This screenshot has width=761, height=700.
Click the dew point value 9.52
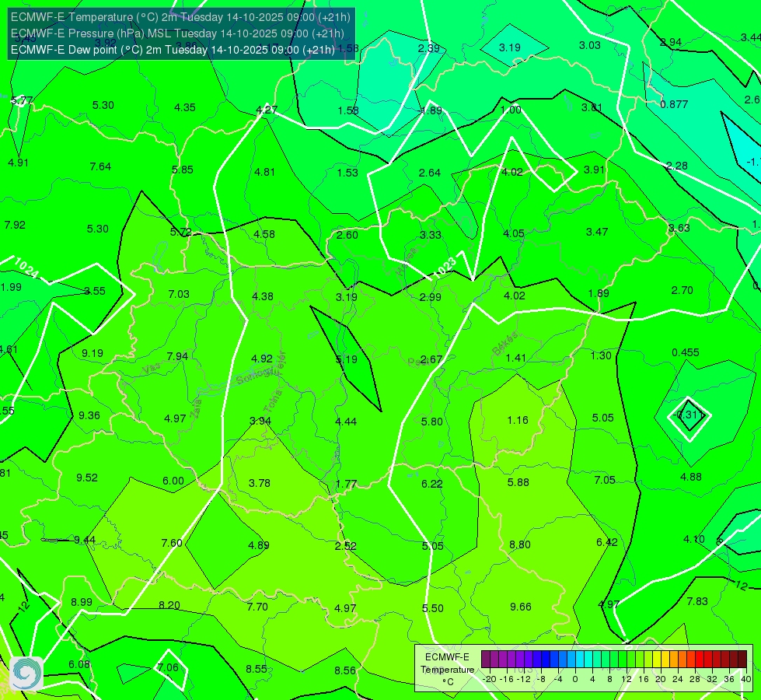coord(87,478)
